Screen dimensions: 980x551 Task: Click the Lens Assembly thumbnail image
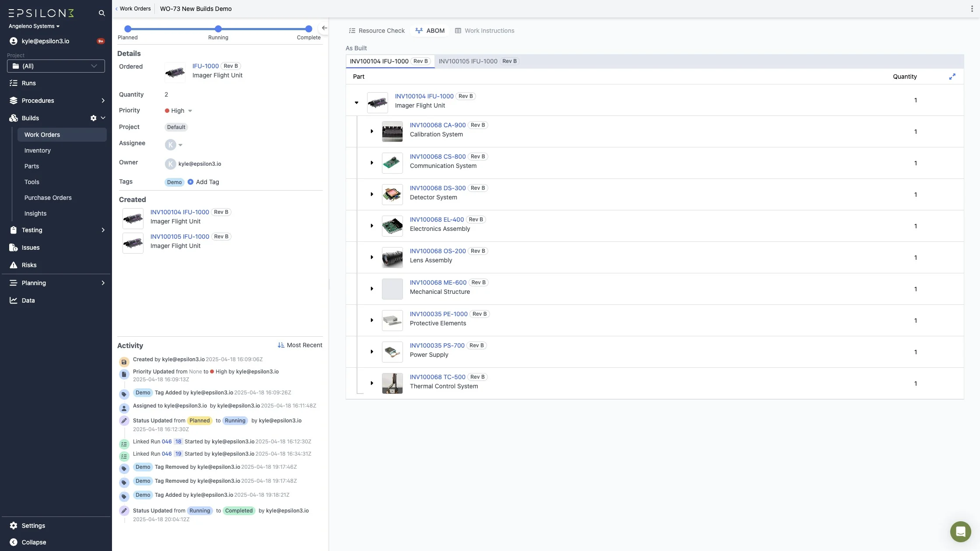tap(392, 258)
